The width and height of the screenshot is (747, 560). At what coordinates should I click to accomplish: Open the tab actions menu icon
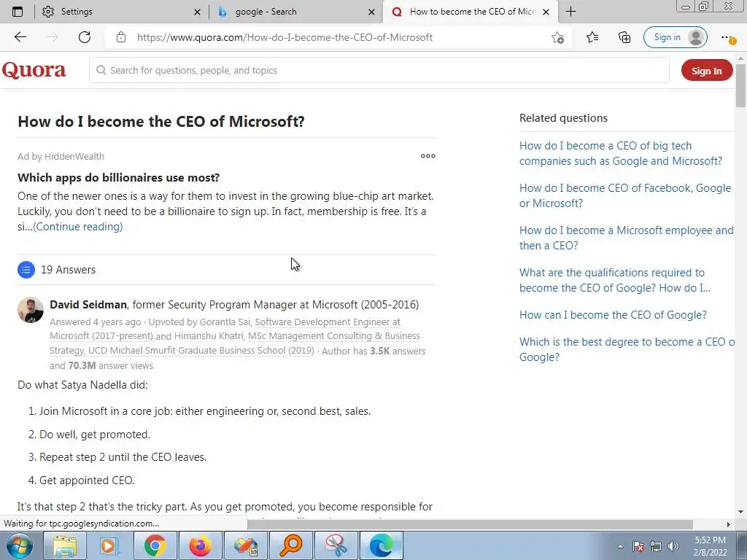tap(18, 12)
